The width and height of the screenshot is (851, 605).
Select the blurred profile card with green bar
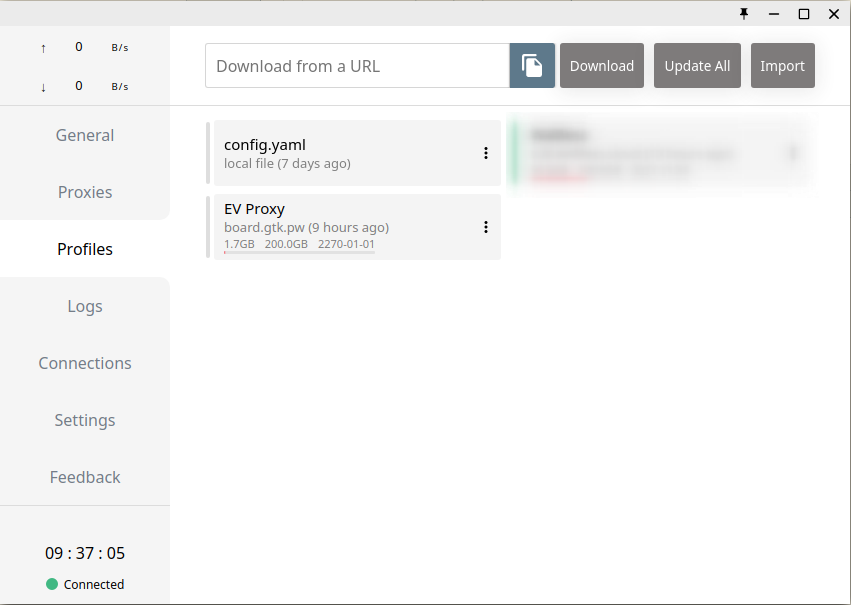[x=660, y=153]
